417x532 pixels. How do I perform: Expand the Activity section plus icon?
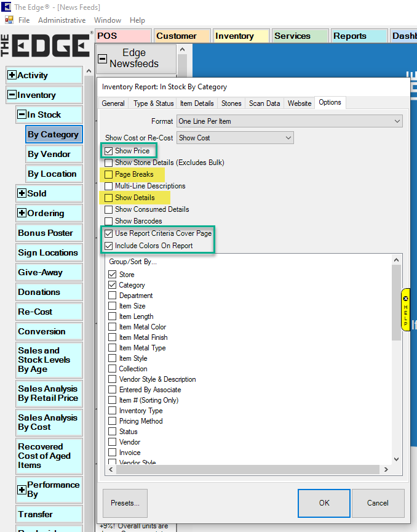point(12,75)
